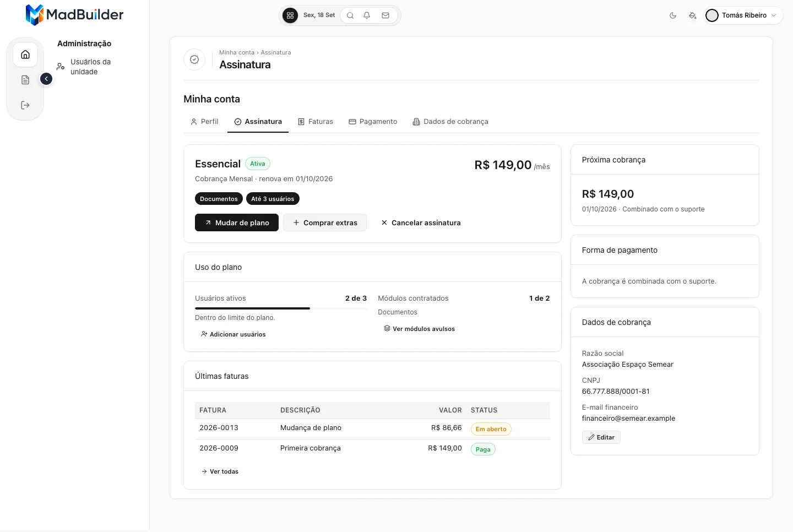
Task: Select the Assinatura tab
Action: click(258, 122)
